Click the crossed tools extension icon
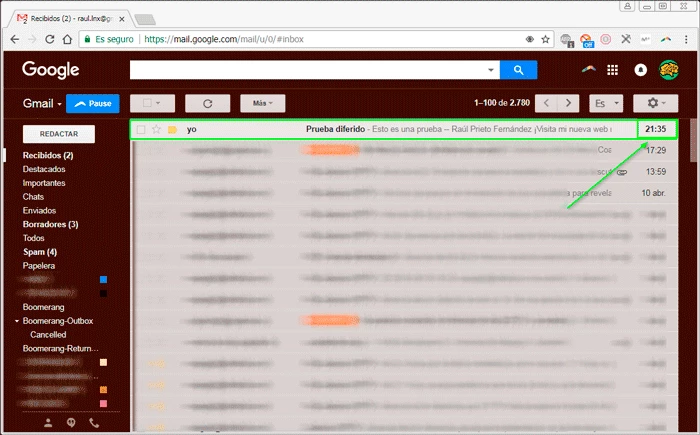The height and width of the screenshot is (435, 700). [x=626, y=39]
